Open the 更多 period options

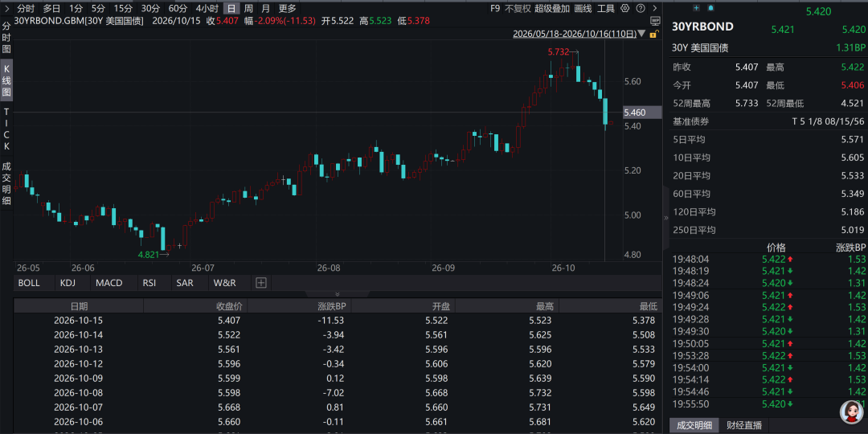tap(287, 8)
